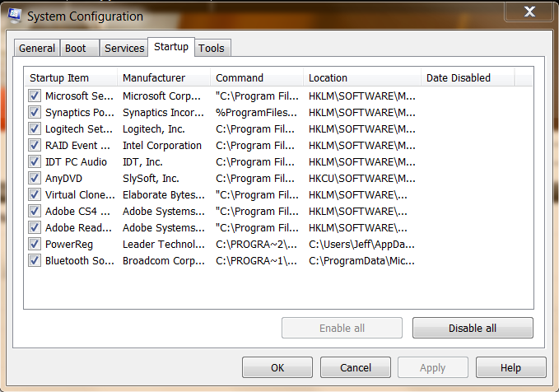Toggle the Logitech Set... startup checkbox

35,128
